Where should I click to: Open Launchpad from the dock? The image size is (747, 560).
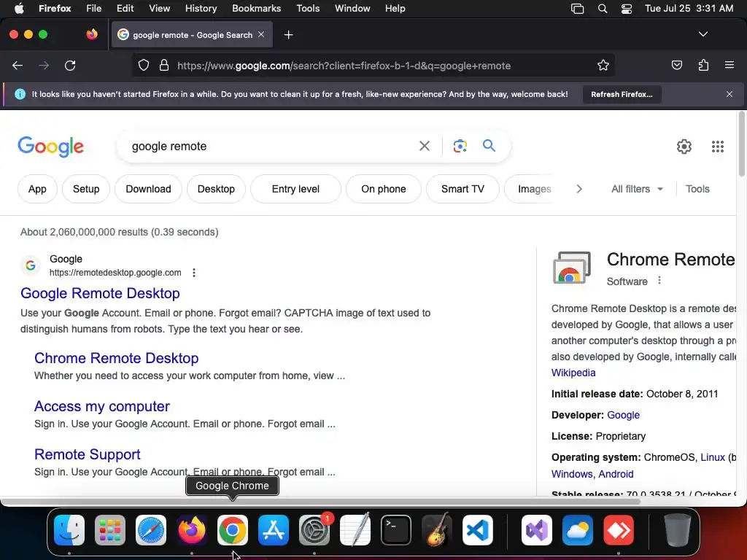click(x=110, y=529)
